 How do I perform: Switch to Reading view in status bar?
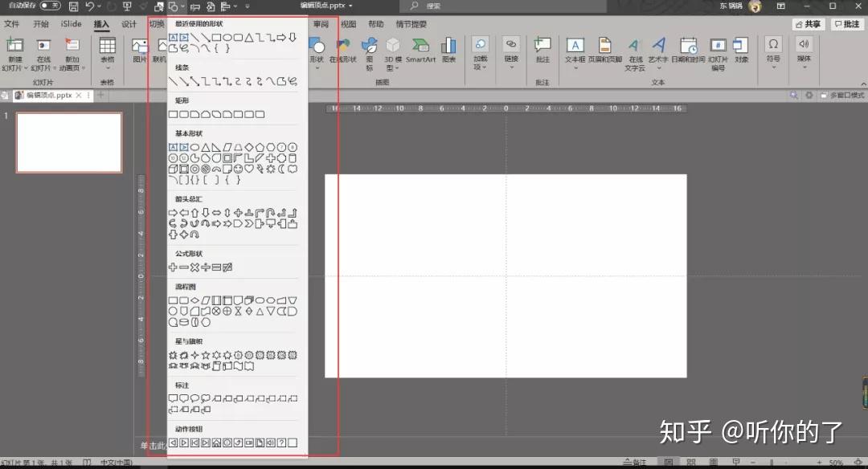click(x=714, y=463)
